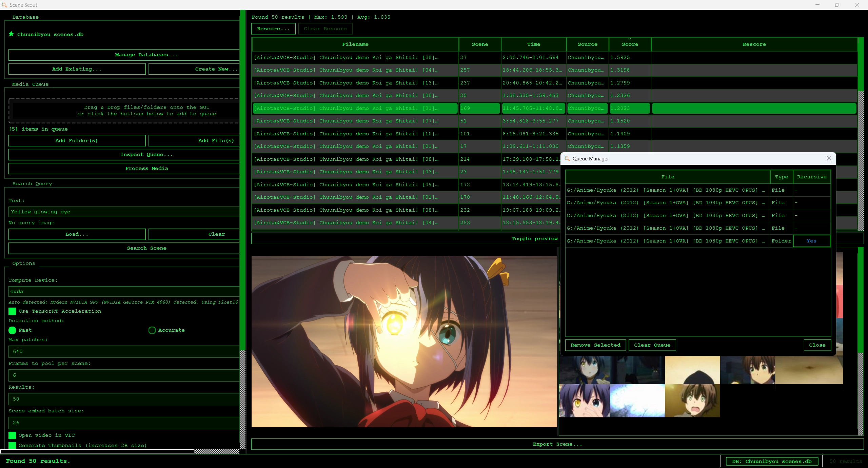Select the result row for scene 172
Screen dimensions: 868x468
click(406, 184)
